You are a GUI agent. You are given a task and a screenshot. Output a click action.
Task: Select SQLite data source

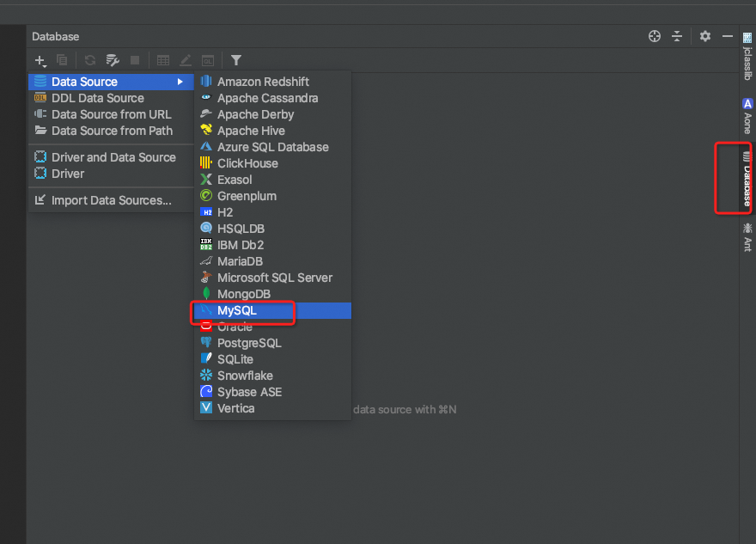(273, 360)
